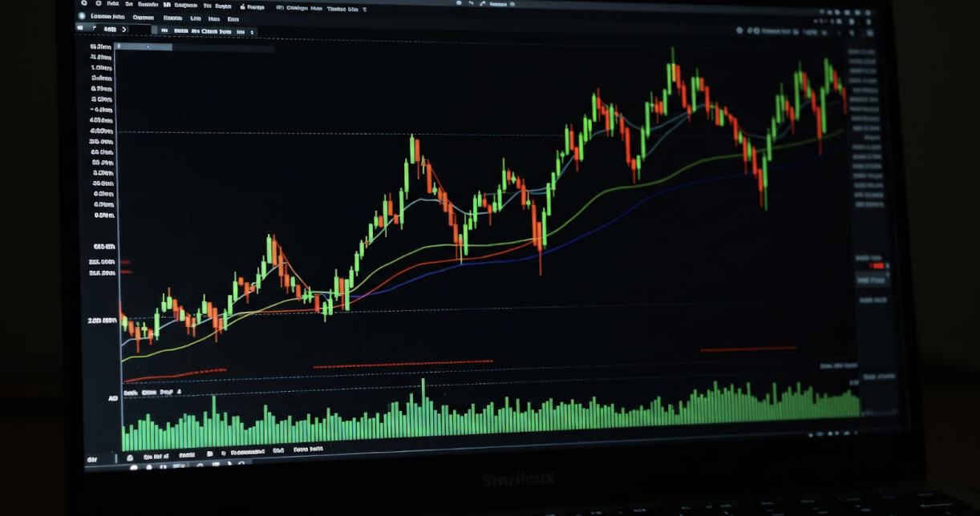Image resolution: width=980 pixels, height=516 pixels.
Task: Click the button just below the red indicator button
Action: click(x=872, y=280)
